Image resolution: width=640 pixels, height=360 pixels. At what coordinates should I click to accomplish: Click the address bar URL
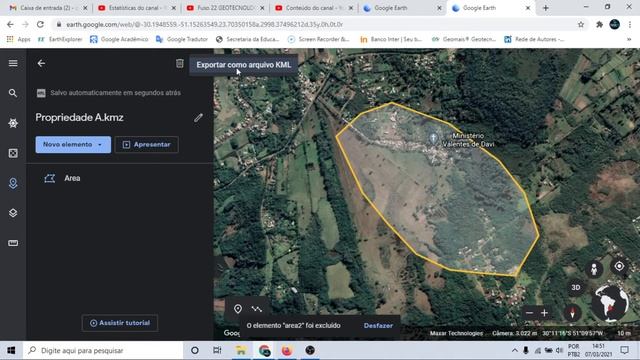[x=204, y=24]
